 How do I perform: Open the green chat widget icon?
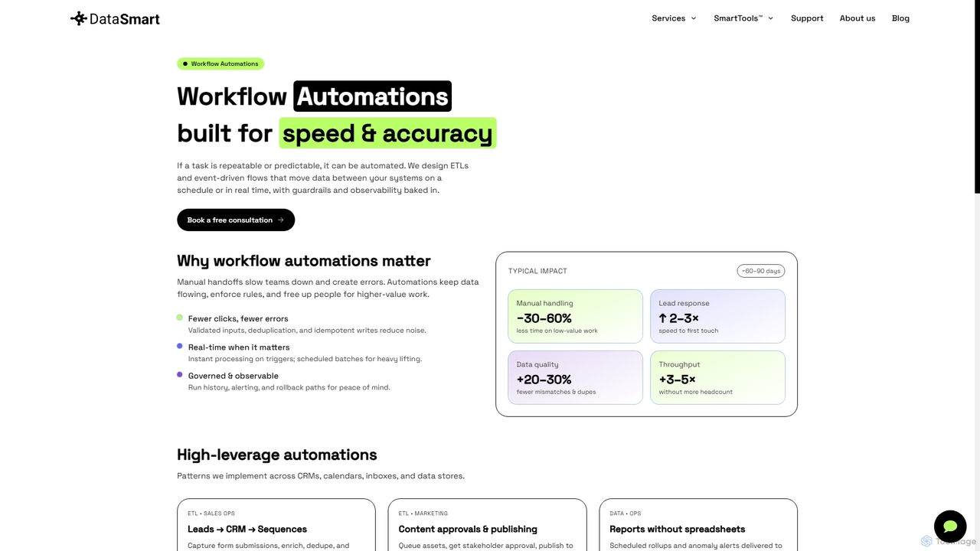pos(950,527)
